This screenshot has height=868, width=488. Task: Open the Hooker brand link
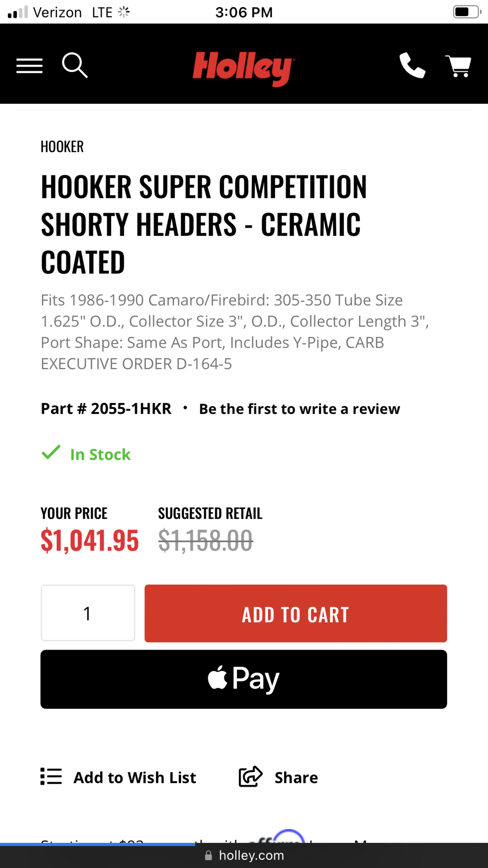pyautogui.click(x=62, y=147)
